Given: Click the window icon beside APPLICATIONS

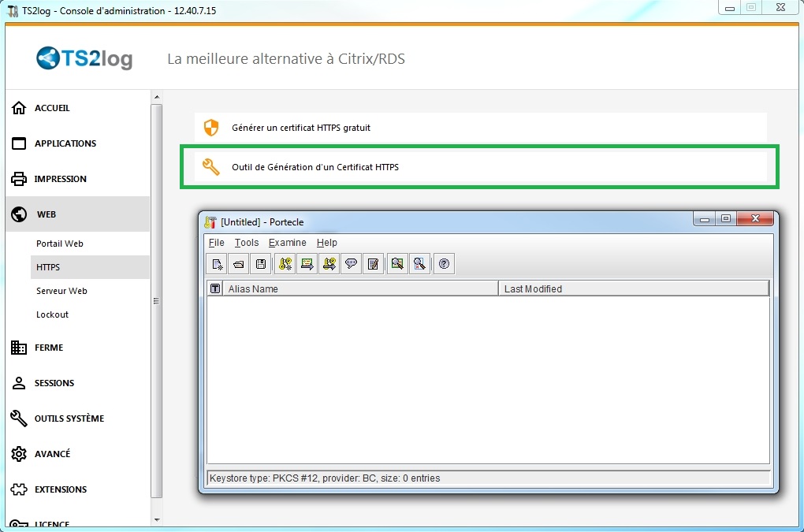Looking at the screenshot, I should [19, 143].
